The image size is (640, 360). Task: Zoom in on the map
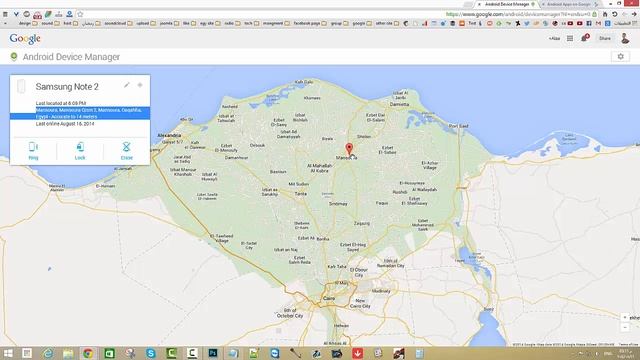point(624,317)
